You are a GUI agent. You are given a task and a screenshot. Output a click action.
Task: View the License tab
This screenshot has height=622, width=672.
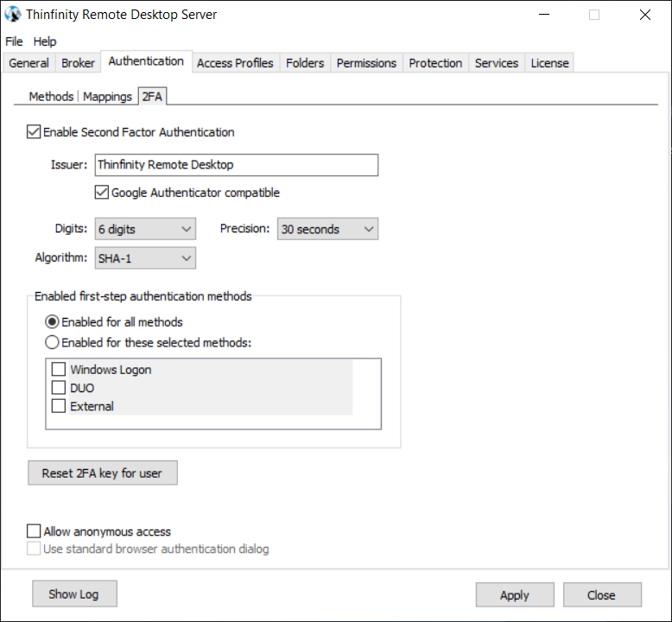click(x=550, y=63)
